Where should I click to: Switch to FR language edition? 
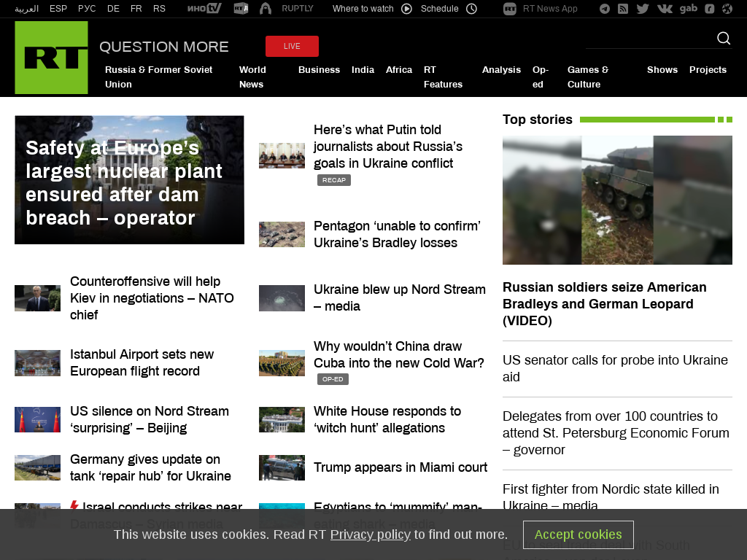point(136,9)
